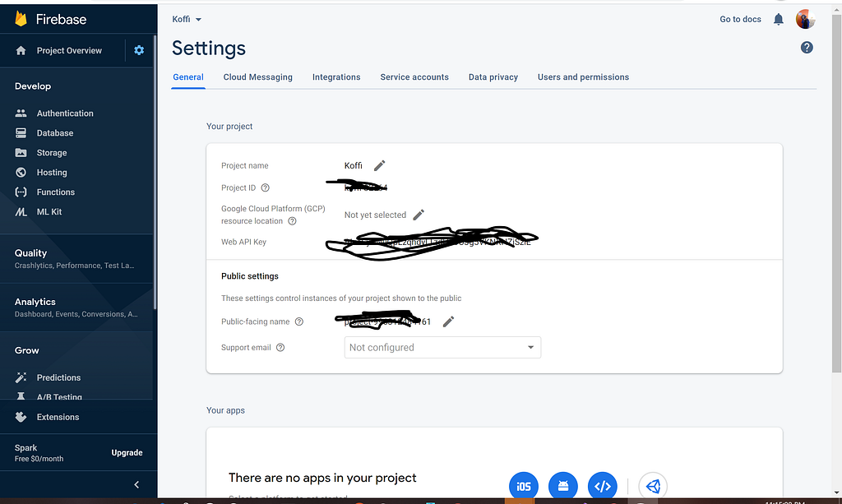Open ML Kit icon
Image resolution: width=842 pixels, height=504 pixels.
point(21,212)
